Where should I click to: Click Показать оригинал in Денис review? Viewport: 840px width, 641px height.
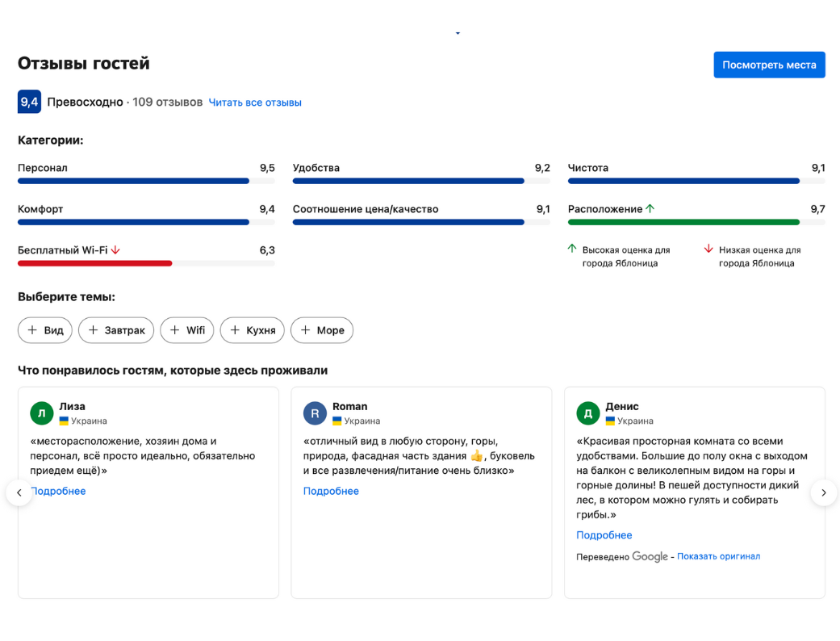pos(718,556)
